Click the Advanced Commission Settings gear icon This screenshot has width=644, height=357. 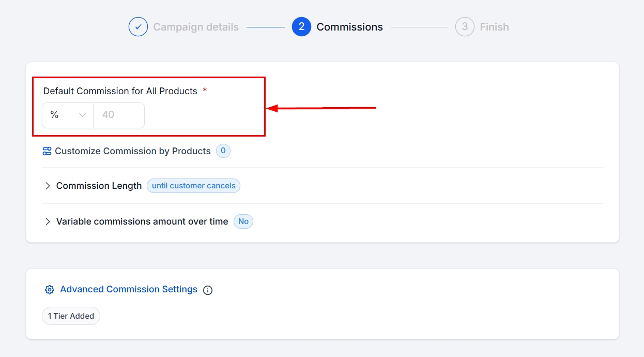(x=50, y=290)
